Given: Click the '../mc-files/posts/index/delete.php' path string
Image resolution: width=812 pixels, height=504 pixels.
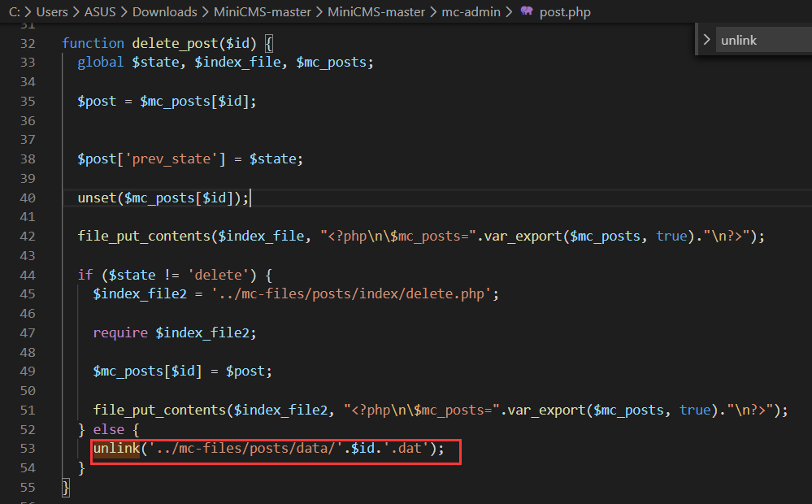Looking at the screenshot, I should [x=350, y=294].
